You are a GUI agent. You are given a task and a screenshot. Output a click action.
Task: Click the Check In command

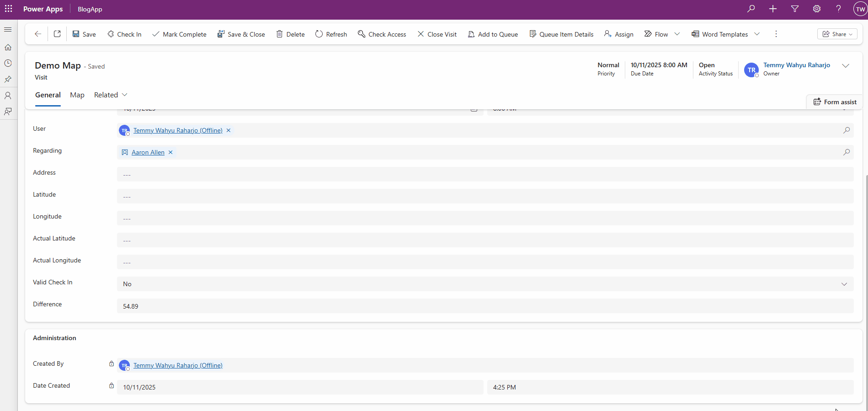[124, 34]
